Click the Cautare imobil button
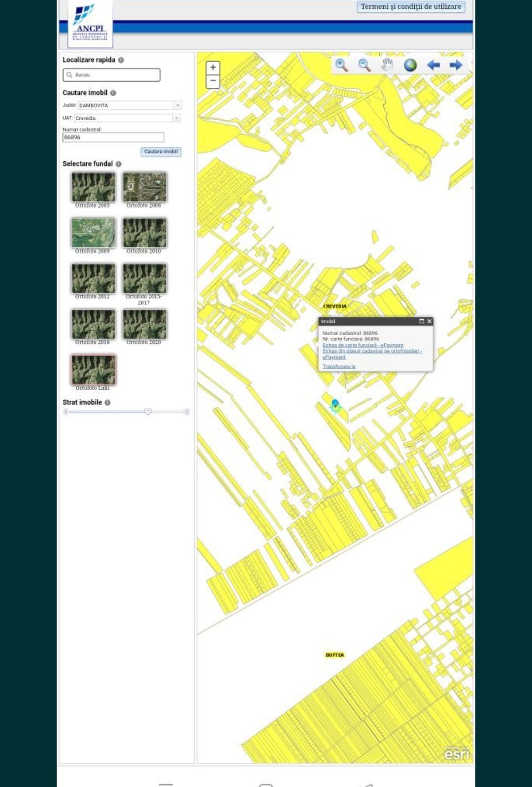Viewport: 532px width, 787px height. pos(161,152)
